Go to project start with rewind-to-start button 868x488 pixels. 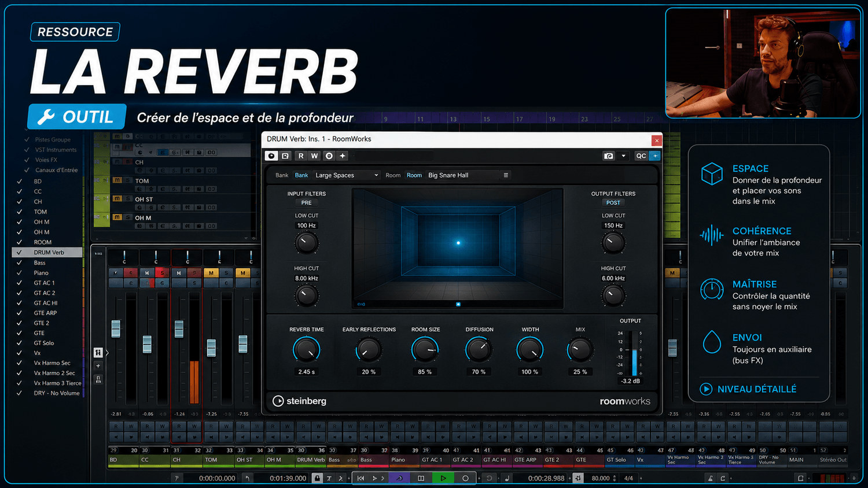[x=361, y=478]
